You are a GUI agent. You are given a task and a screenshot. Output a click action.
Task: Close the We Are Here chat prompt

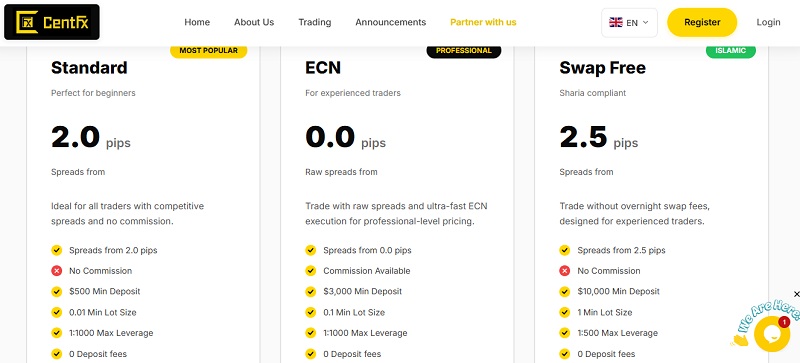coord(796,294)
